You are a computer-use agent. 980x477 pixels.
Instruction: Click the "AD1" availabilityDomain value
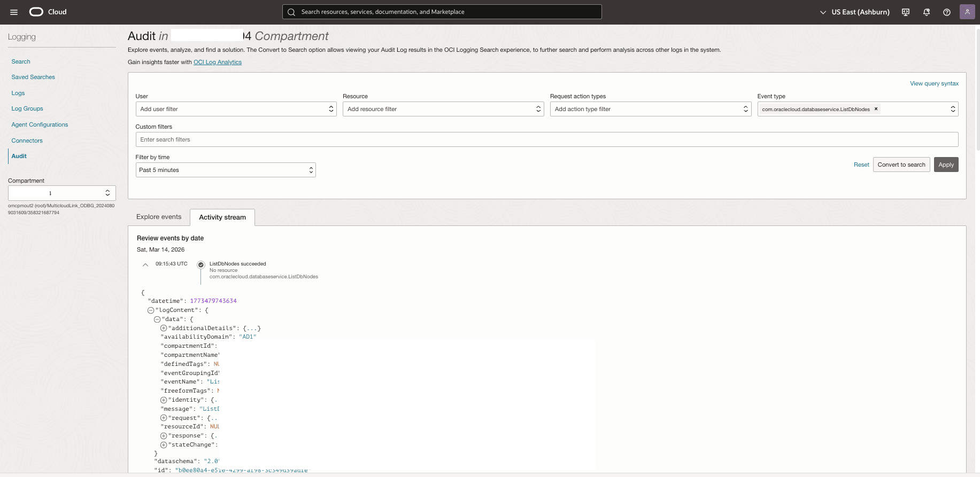click(x=248, y=337)
